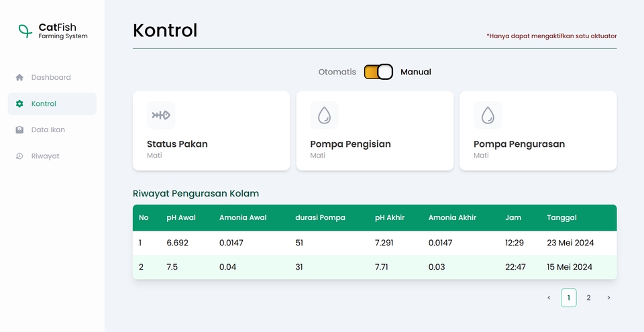Screen dimensions: 644x332
Task: Go to previous page using left chevron
Action: tap(549, 298)
